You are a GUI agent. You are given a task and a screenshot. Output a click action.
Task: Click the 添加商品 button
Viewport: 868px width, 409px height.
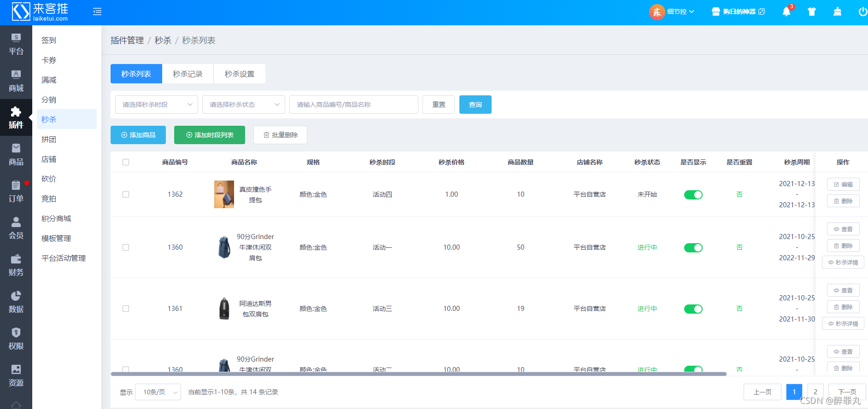point(138,135)
